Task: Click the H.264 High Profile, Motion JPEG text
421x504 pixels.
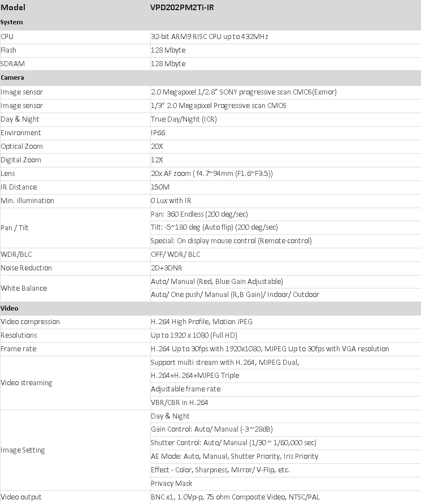Action: pos(201,321)
